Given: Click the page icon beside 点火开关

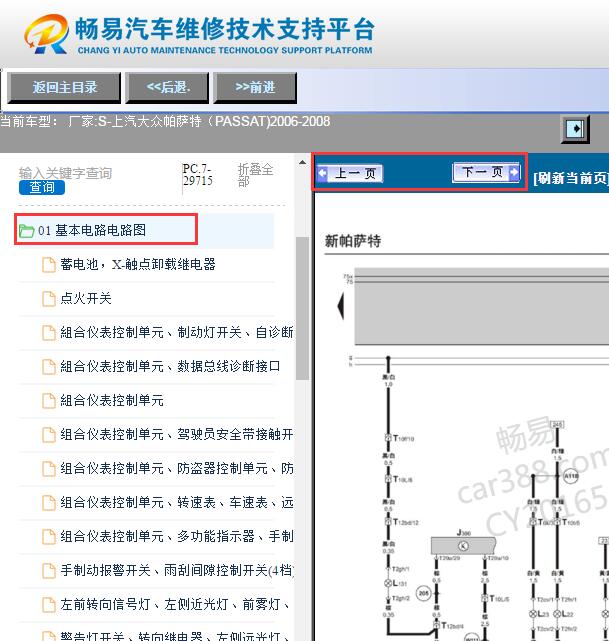Looking at the screenshot, I should [x=49, y=299].
